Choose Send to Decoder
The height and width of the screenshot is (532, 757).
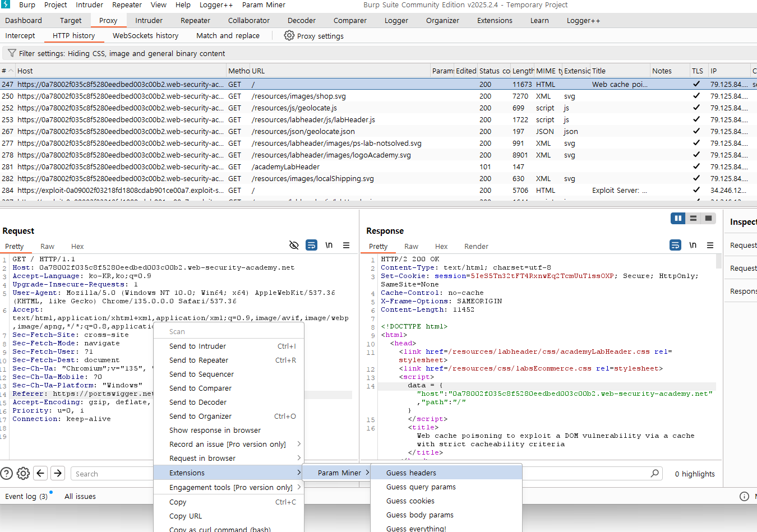coord(229,402)
